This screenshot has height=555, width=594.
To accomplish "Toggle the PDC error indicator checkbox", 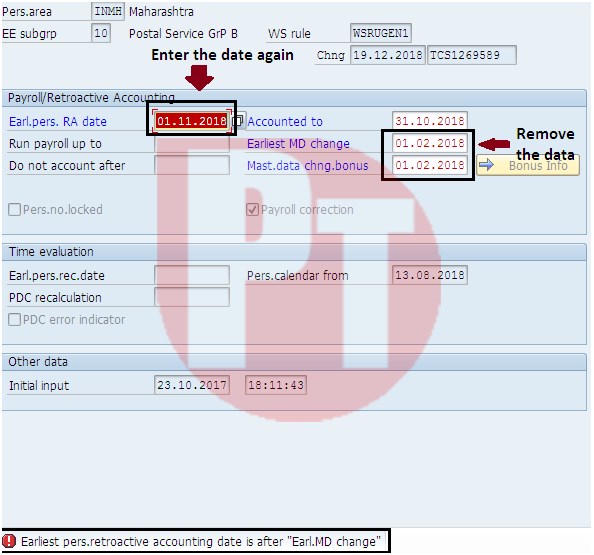I will [14, 319].
